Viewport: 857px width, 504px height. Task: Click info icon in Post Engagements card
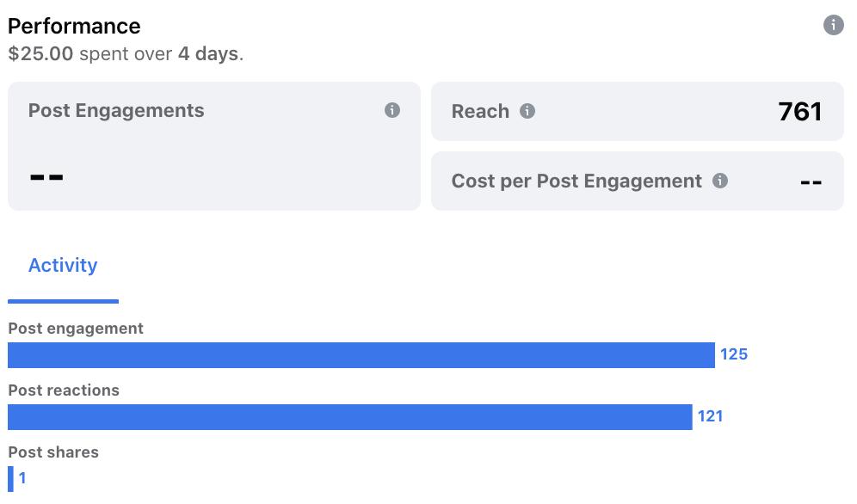pos(392,110)
